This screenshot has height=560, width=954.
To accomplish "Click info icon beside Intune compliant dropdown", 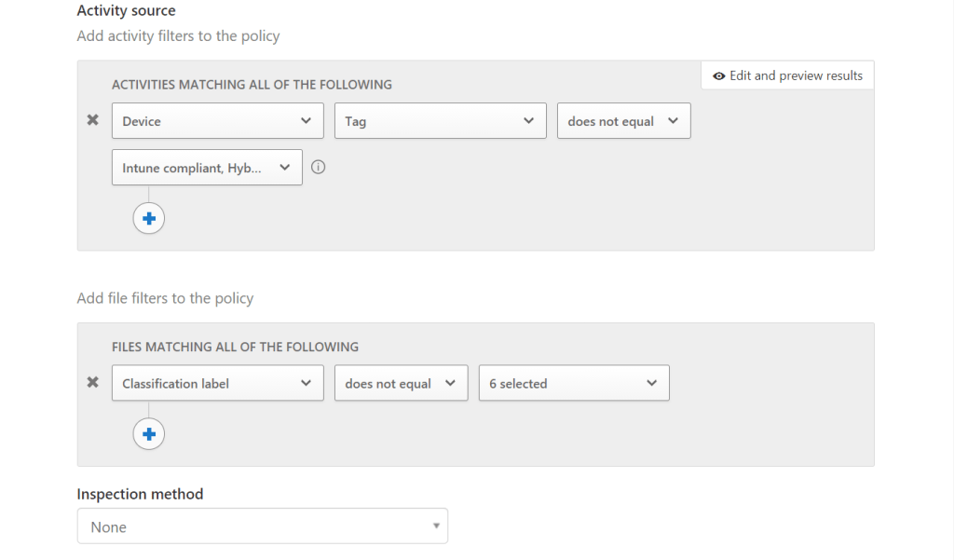I will [x=319, y=168].
